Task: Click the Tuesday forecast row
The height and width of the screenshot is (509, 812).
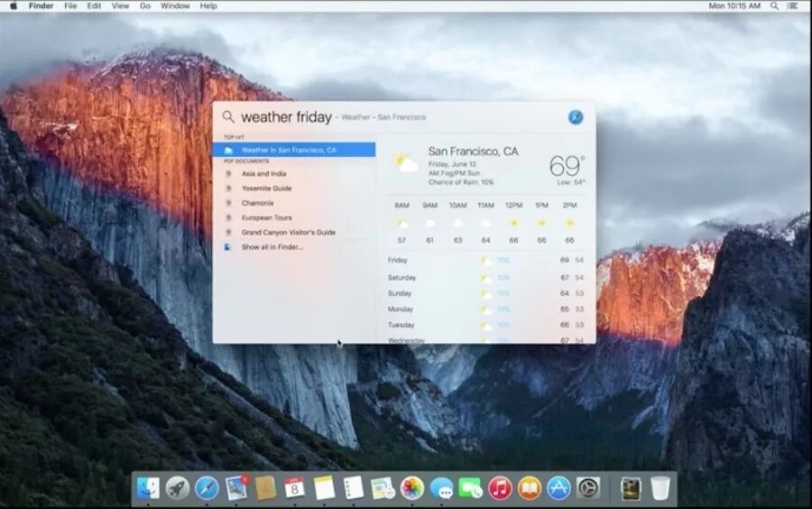Action: tap(485, 325)
